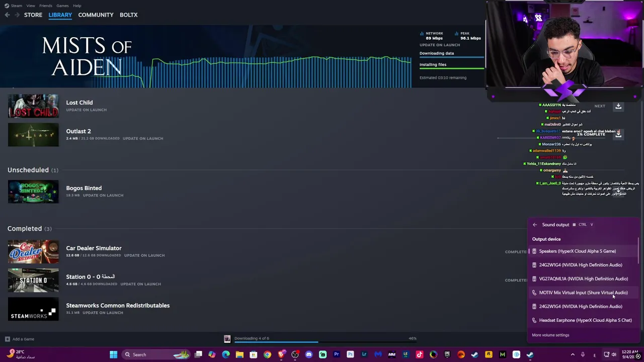644x362 pixels.
Task: Open Adobe Premiere Pro from taskbar
Action: tap(337, 354)
